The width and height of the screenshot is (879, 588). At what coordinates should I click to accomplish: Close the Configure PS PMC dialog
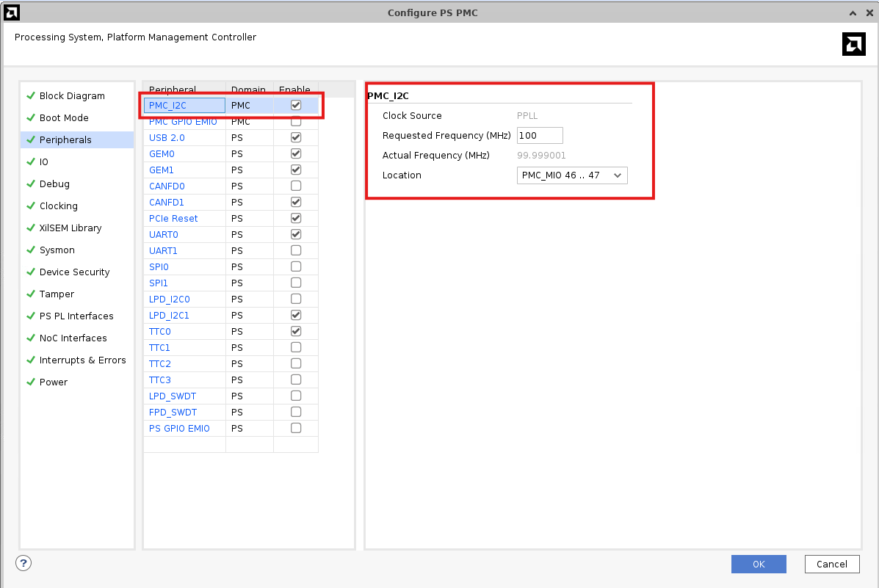869,13
